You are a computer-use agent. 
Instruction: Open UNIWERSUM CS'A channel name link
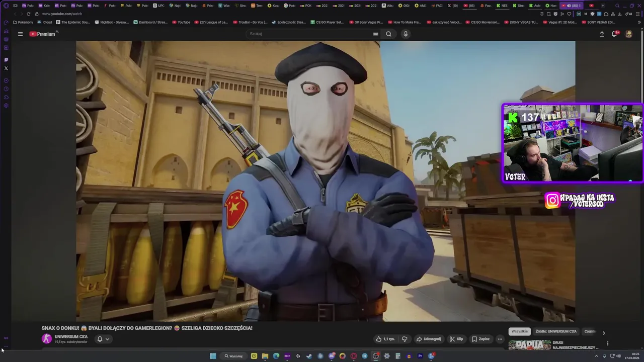click(x=71, y=336)
